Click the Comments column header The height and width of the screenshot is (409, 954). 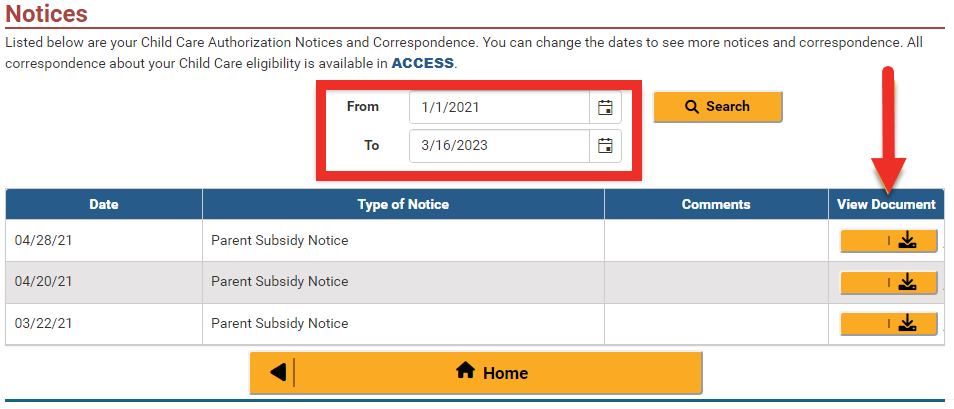716,205
